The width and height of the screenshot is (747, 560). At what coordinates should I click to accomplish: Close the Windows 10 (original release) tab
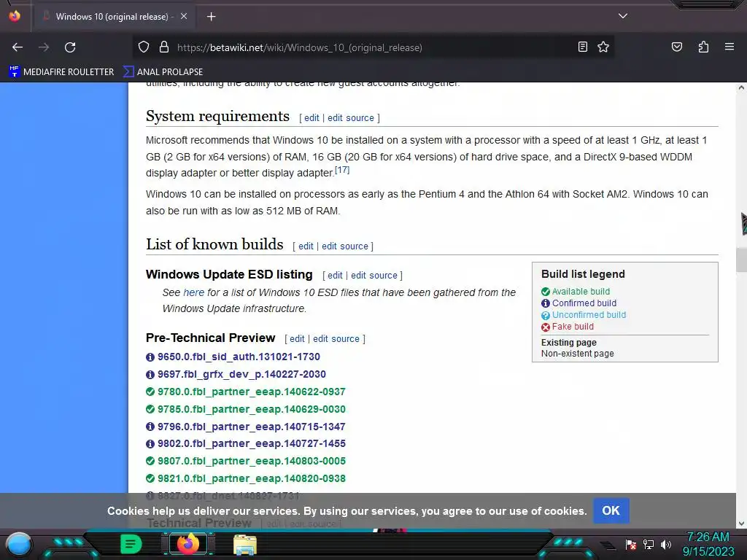tap(183, 16)
